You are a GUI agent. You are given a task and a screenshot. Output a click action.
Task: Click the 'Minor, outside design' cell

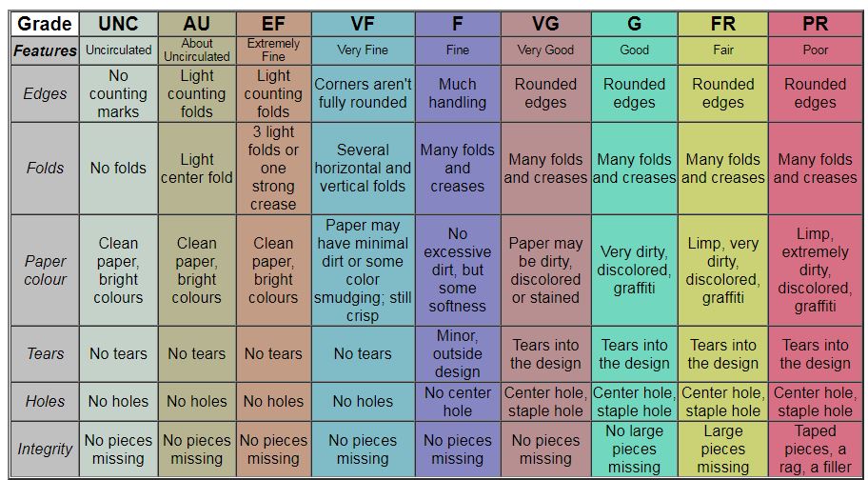(x=458, y=353)
